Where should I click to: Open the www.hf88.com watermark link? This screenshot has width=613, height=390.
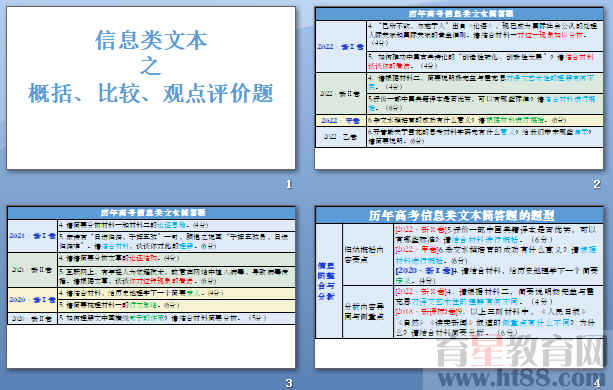click(520, 378)
